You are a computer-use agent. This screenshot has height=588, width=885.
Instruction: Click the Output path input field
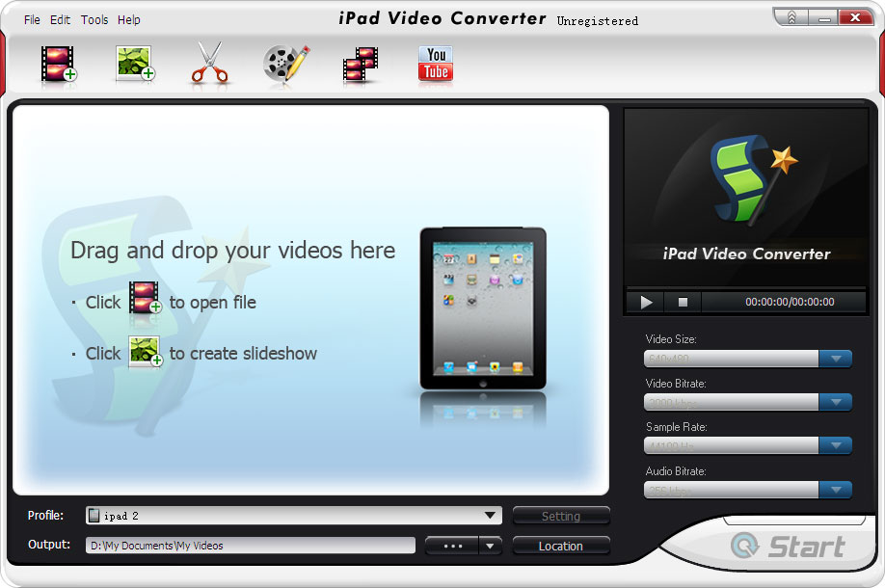(x=249, y=545)
